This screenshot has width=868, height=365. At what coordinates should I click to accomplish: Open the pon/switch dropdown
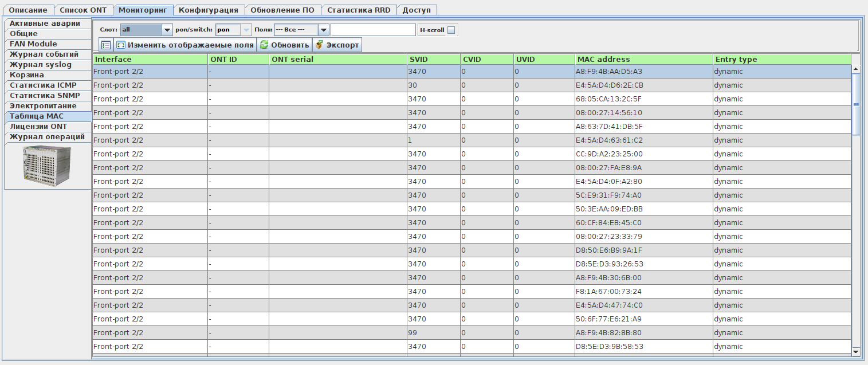click(x=234, y=30)
